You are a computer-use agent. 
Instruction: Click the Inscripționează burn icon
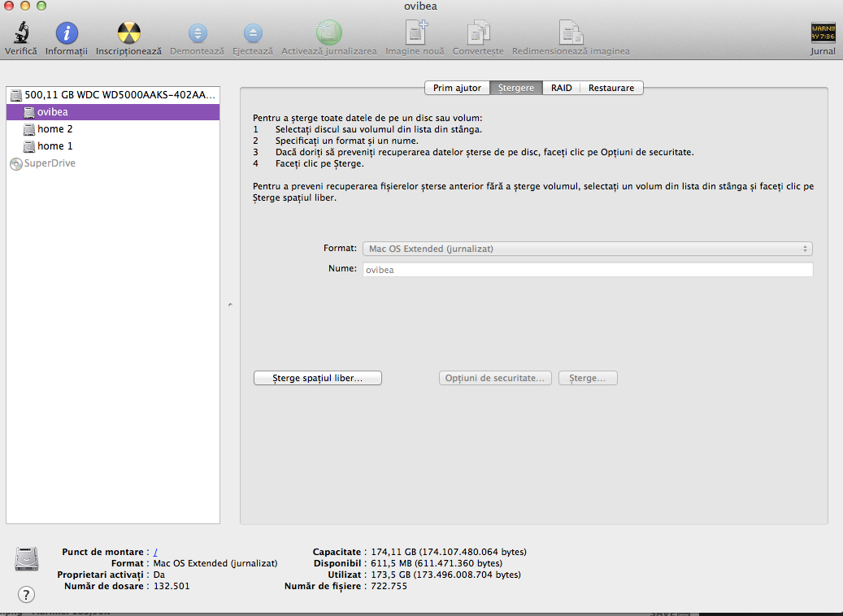129,33
